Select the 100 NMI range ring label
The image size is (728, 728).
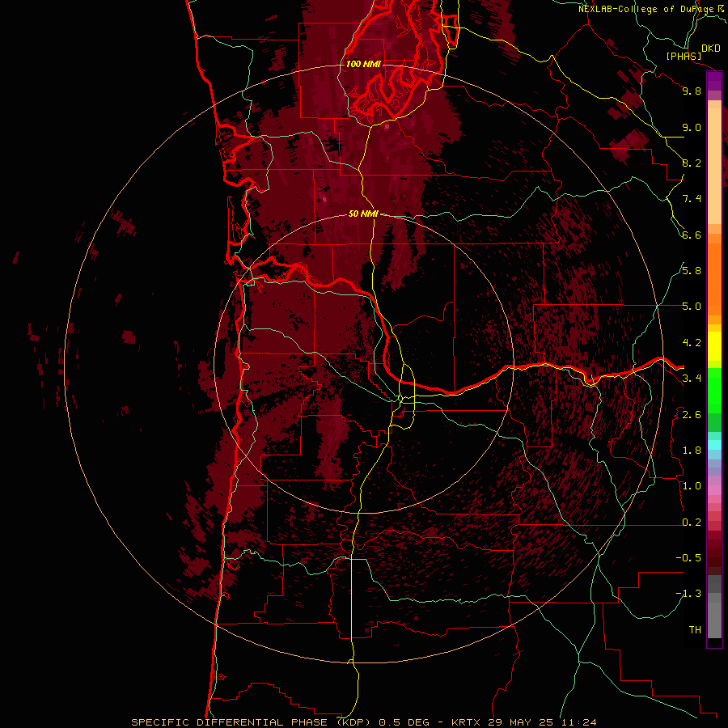(363, 64)
